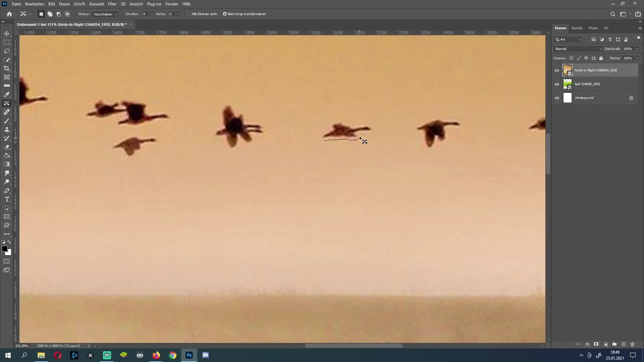Select the Eraser tool

click(x=7, y=147)
